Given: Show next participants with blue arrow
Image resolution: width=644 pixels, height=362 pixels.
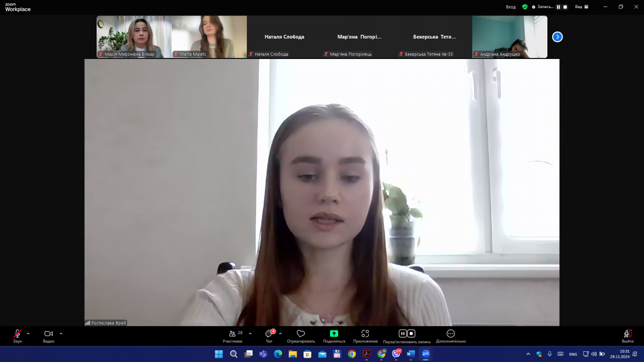Looking at the screenshot, I should [x=558, y=37].
